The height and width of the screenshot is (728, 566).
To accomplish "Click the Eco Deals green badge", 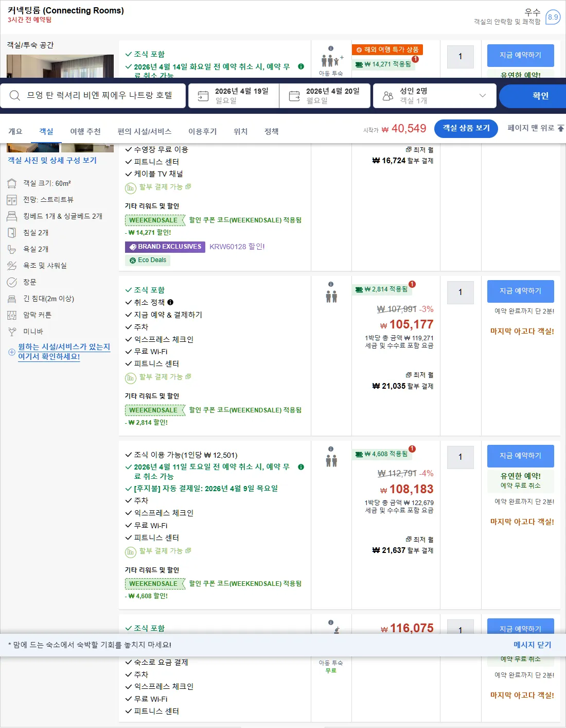I will 148,261.
